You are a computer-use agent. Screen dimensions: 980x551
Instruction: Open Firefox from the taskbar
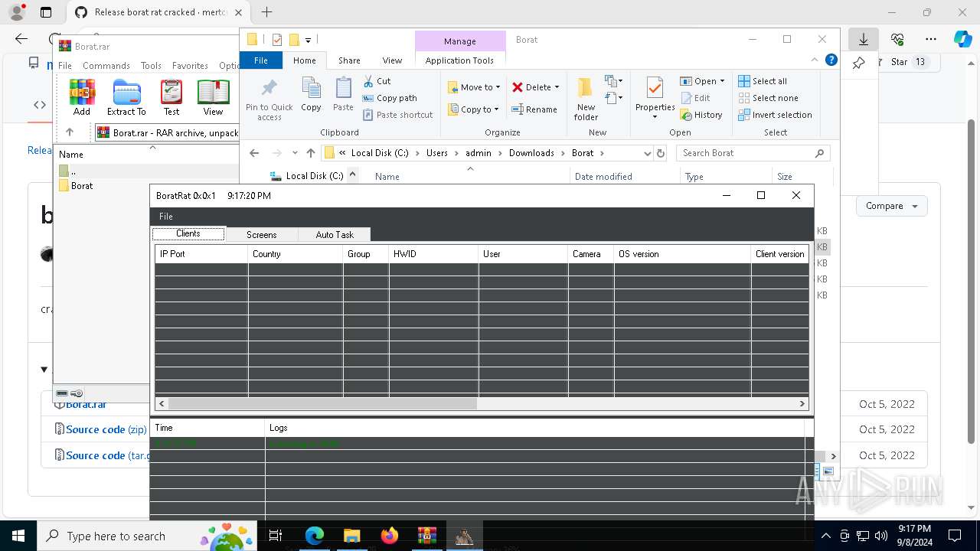390,536
